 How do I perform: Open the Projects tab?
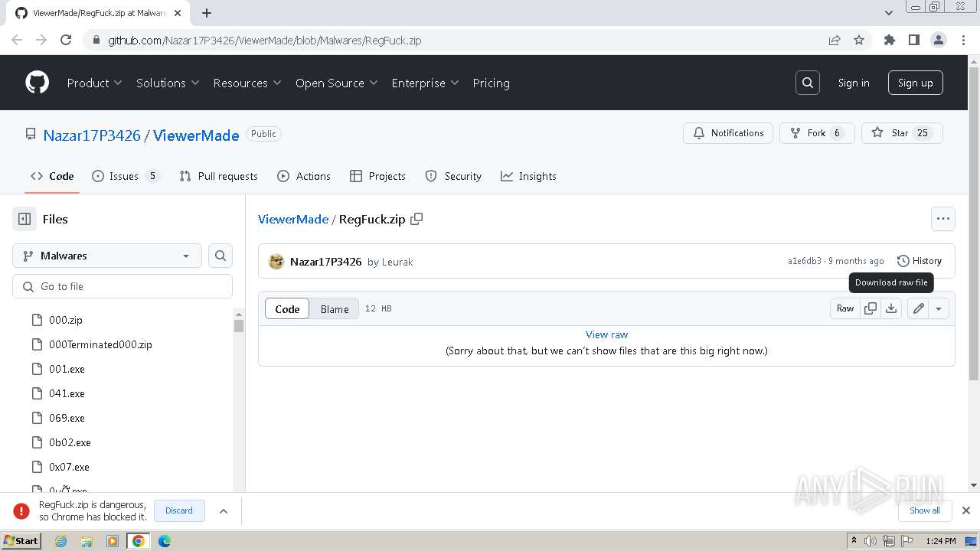(x=377, y=176)
